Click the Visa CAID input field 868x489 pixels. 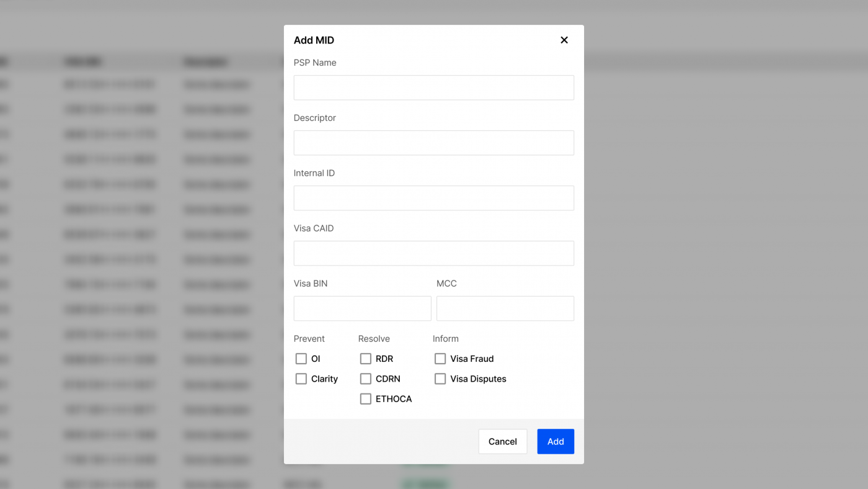point(433,253)
